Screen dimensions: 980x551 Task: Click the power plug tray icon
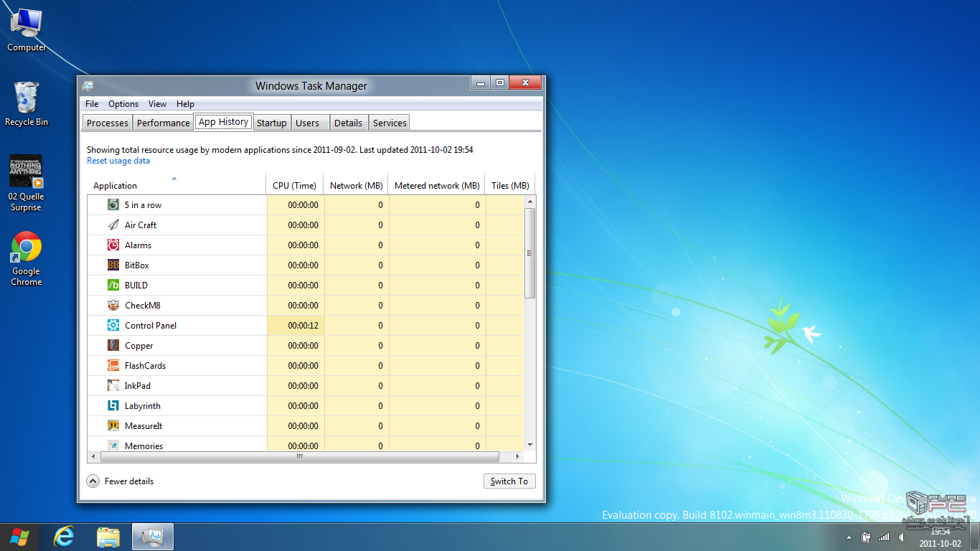coord(867,537)
